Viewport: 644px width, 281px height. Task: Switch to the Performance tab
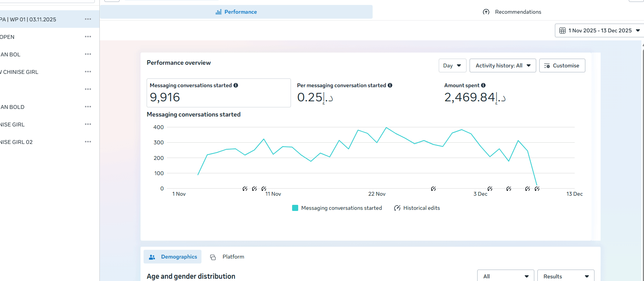[x=236, y=12]
